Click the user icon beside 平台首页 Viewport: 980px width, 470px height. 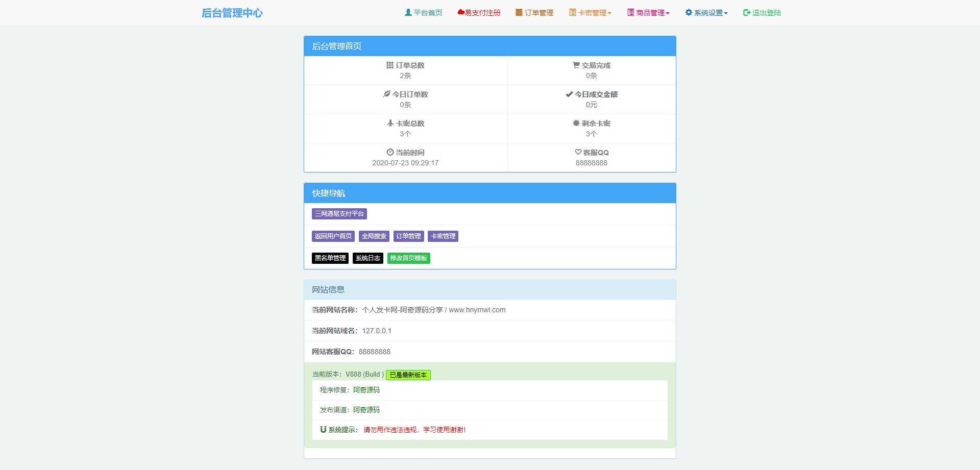coord(408,12)
